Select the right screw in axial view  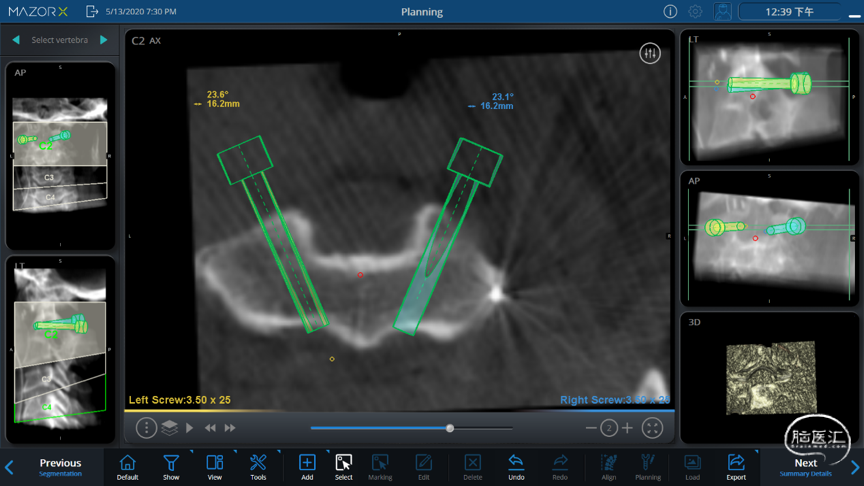coord(447,236)
